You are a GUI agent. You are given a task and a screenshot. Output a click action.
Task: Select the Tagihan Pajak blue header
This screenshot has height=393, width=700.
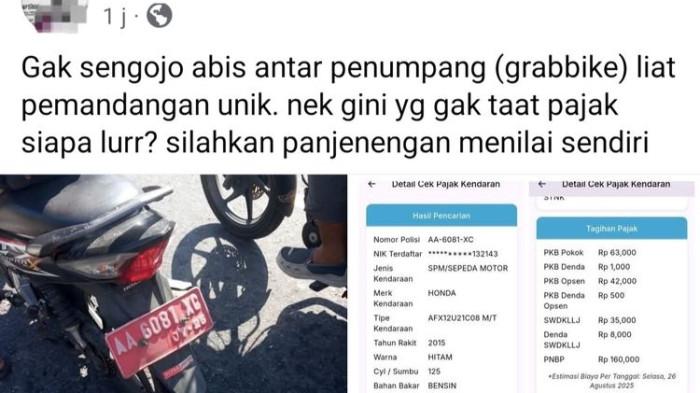point(612,228)
